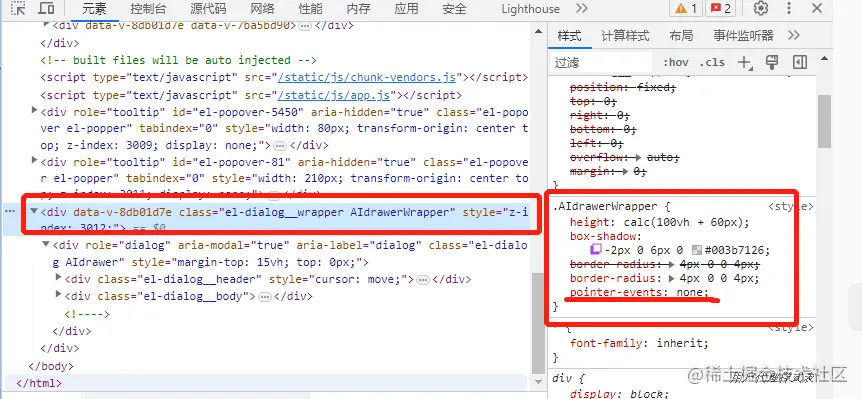Open the /static/js/app.js link

pyautogui.click(x=334, y=95)
